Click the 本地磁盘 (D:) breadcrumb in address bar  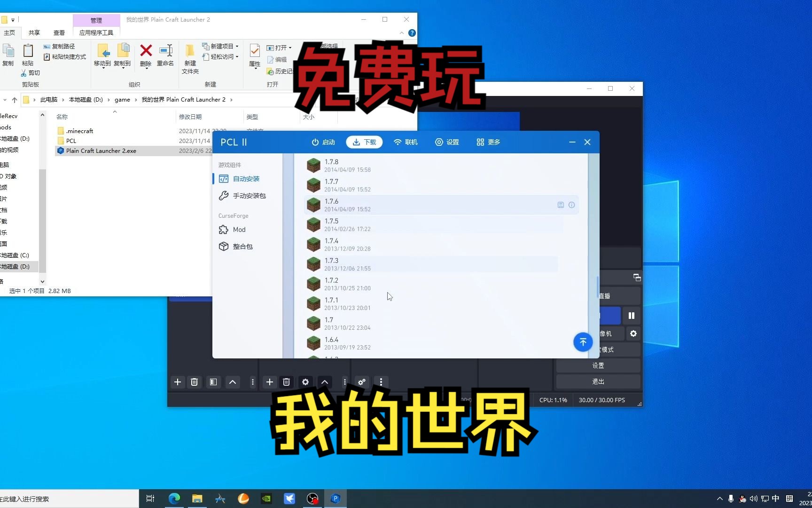point(86,100)
